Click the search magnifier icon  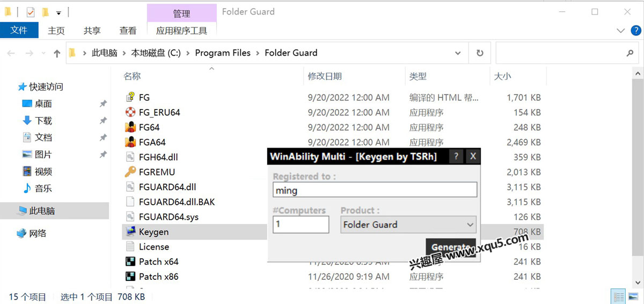click(630, 53)
